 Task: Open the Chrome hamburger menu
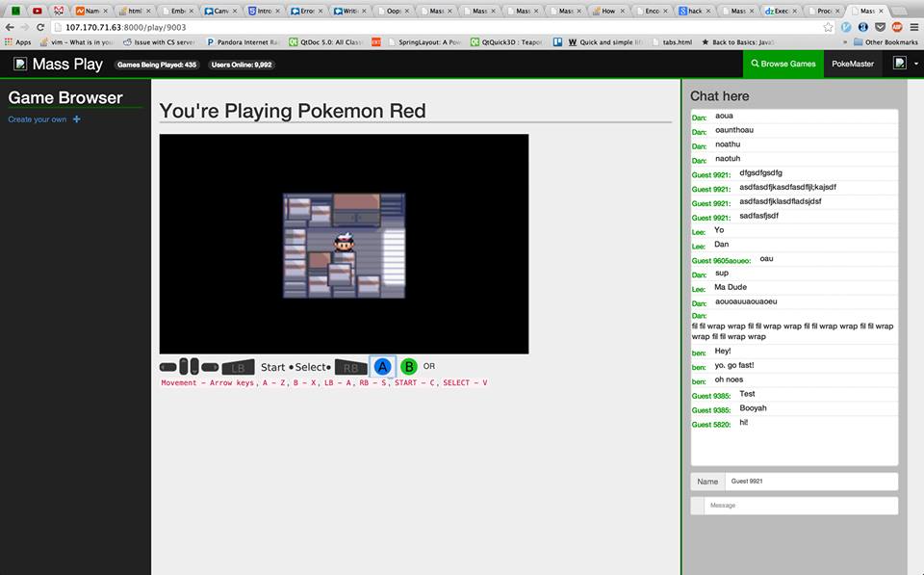click(x=914, y=27)
